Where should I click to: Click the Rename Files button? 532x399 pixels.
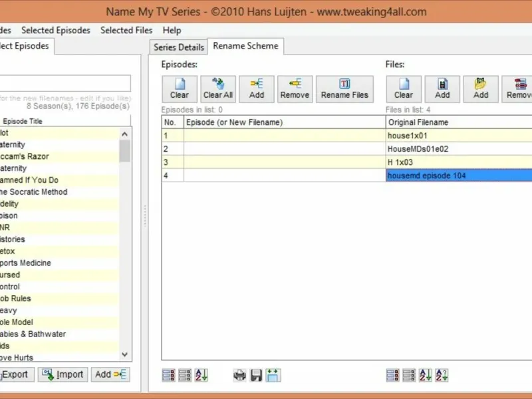coord(344,89)
